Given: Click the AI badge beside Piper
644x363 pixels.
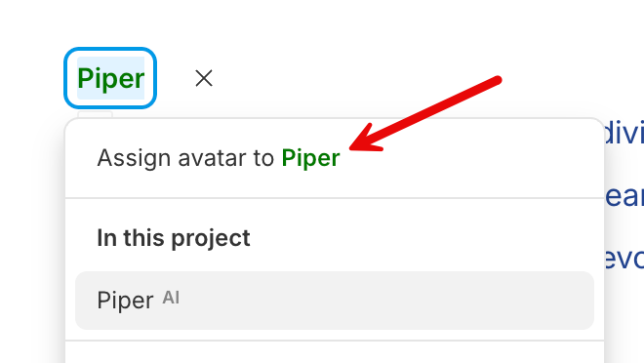Looking at the screenshot, I should click(x=171, y=298).
